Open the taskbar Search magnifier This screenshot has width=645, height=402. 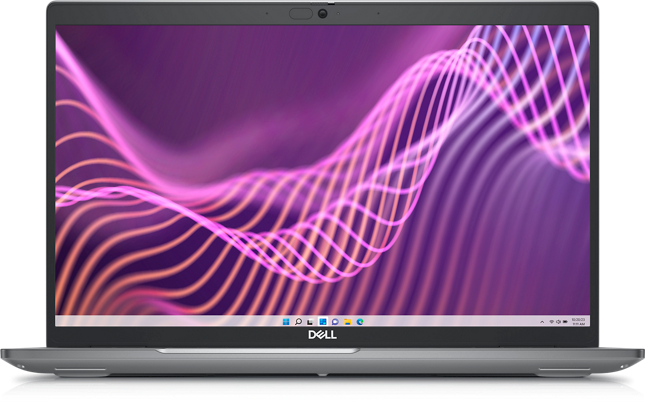point(298,322)
